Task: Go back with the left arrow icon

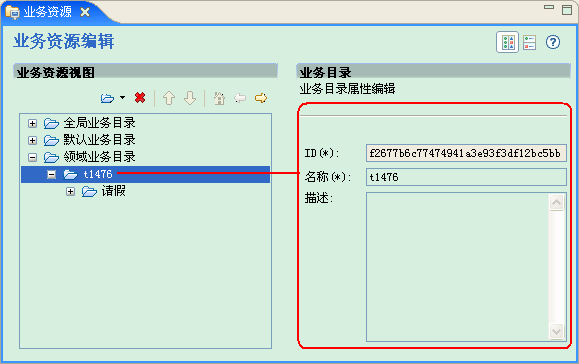Action: pyautogui.click(x=240, y=98)
